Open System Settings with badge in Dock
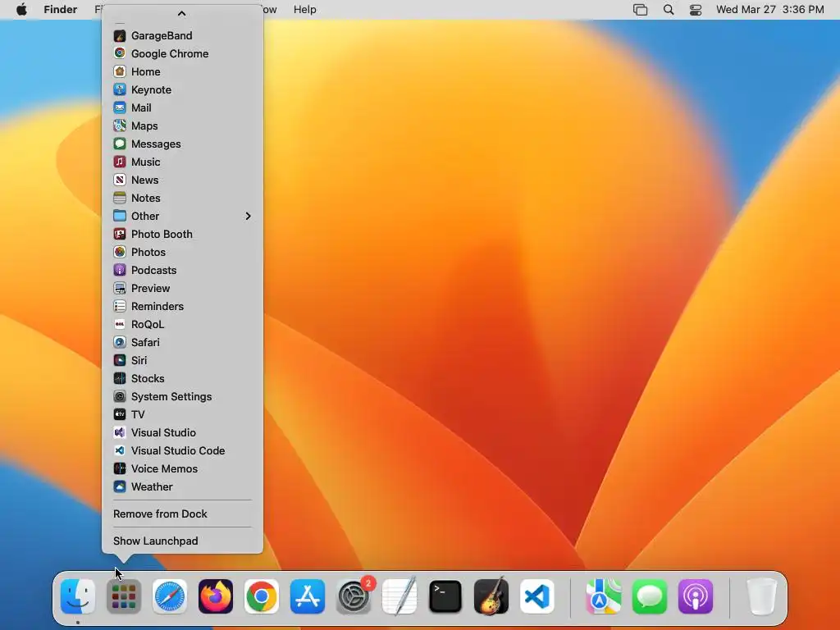 click(x=354, y=596)
